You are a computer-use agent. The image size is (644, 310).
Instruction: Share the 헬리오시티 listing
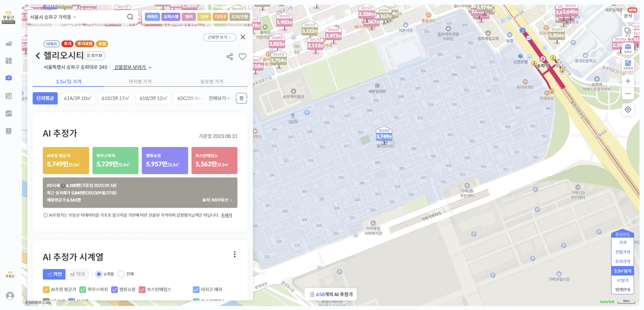tap(229, 57)
